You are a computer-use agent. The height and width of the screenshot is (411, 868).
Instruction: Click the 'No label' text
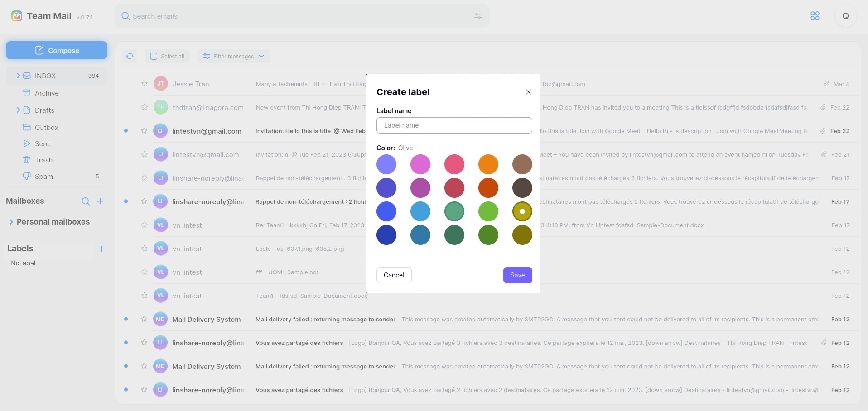click(x=23, y=263)
